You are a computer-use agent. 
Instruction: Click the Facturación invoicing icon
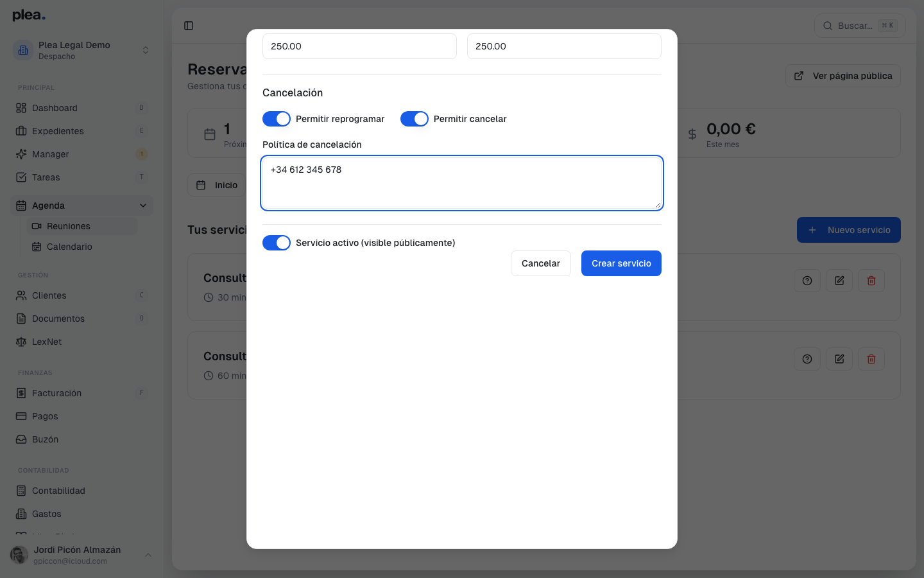[x=22, y=393]
